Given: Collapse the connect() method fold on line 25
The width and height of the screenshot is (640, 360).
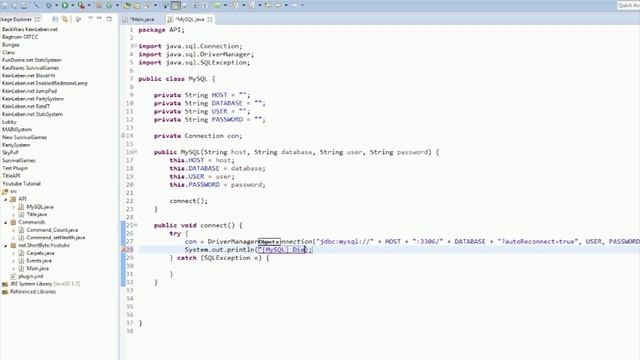Looking at the screenshot, I should pyautogui.click(x=136, y=225).
